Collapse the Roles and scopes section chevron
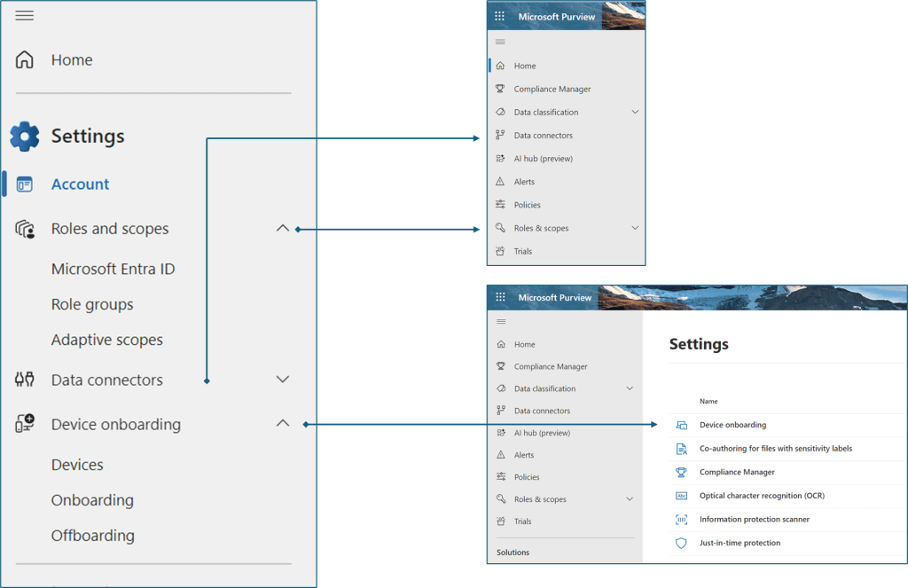This screenshot has height=588, width=908. click(x=283, y=229)
